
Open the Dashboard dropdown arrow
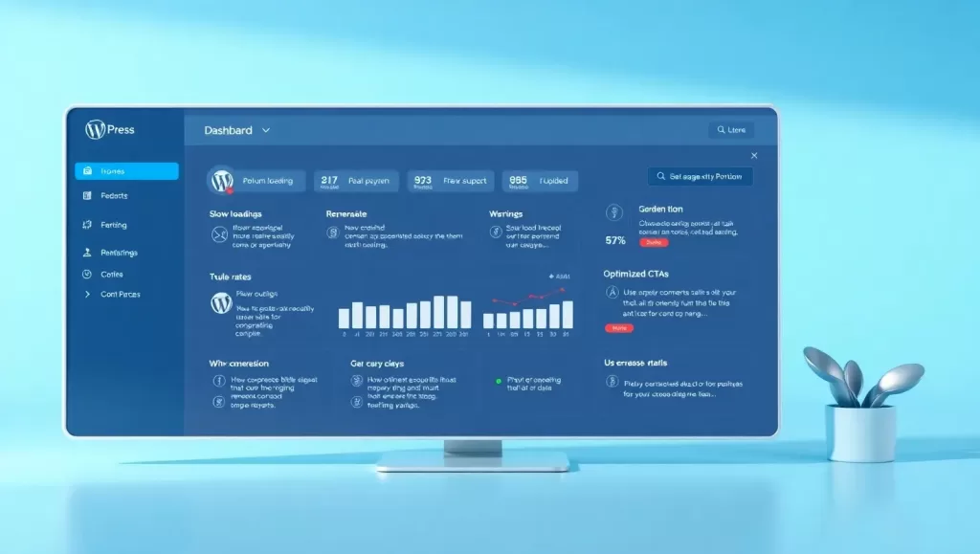[x=266, y=130]
